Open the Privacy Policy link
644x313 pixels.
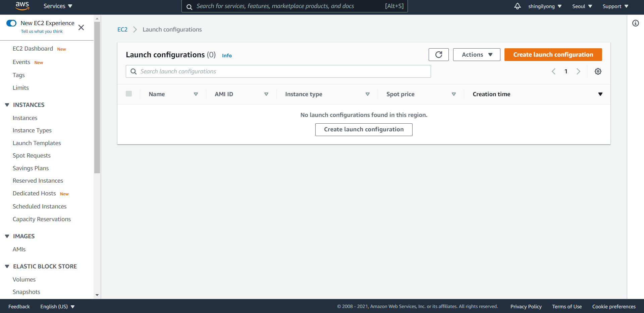[x=526, y=307]
